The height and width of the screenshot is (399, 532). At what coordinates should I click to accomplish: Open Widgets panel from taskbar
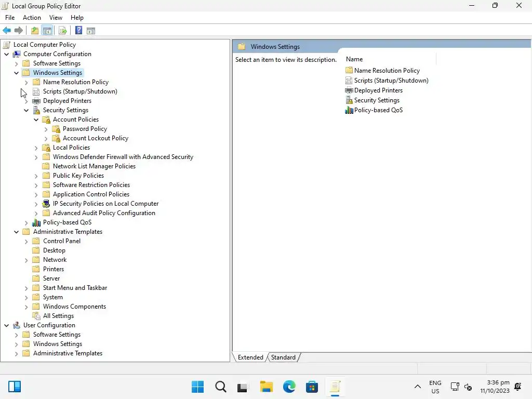click(x=14, y=387)
